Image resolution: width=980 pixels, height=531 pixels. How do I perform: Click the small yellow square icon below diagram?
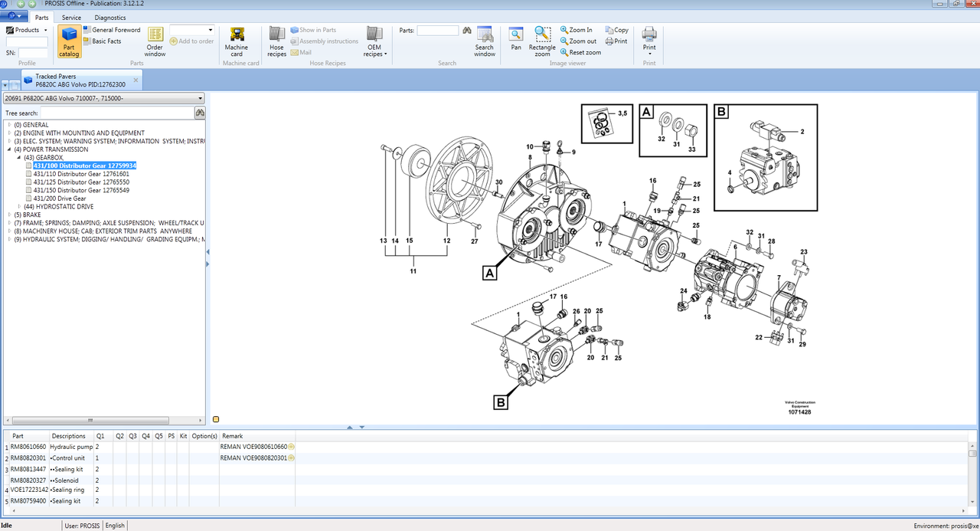(216, 419)
